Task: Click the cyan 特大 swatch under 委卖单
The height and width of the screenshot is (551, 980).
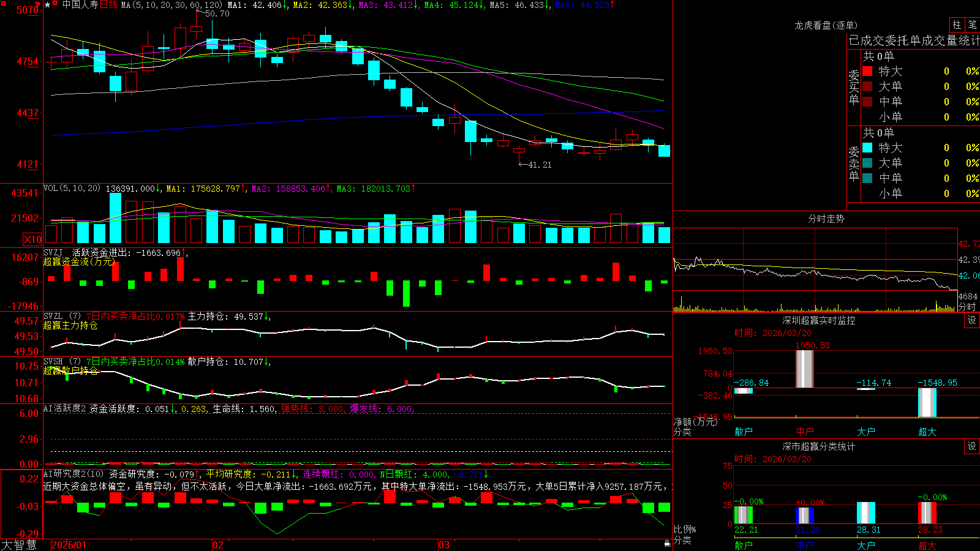Action: tap(867, 148)
